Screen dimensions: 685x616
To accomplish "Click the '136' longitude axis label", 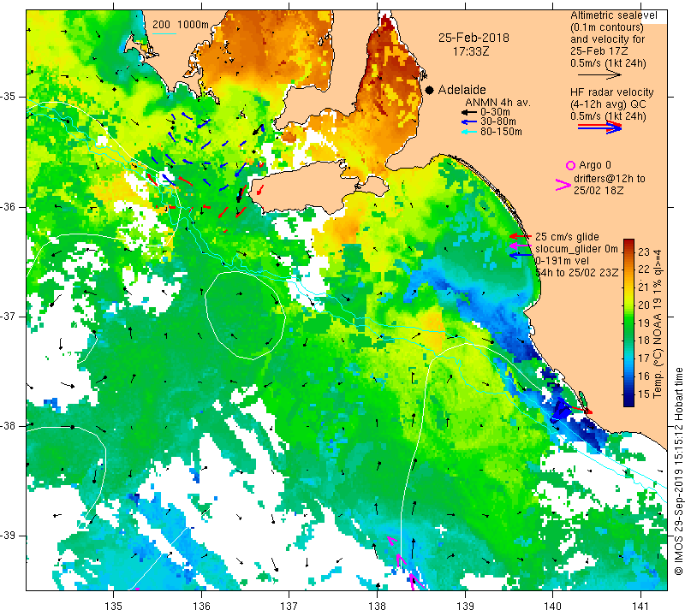I will coord(201,607).
